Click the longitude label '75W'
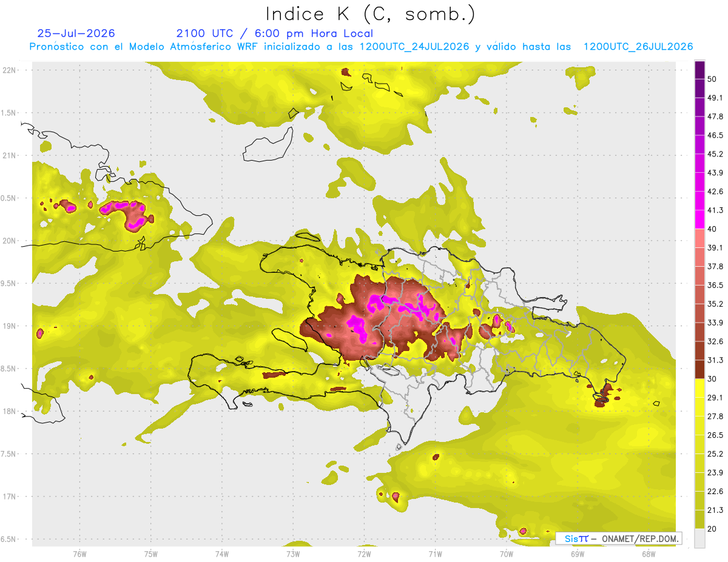The height and width of the screenshot is (562, 728). (x=150, y=554)
